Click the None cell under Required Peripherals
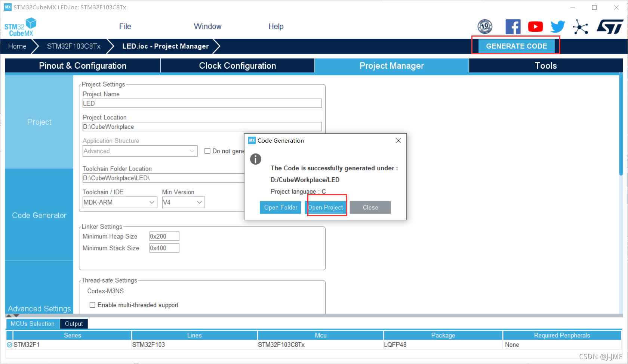The height and width of the screenshot is (364, 628). (x=562, y=345)
